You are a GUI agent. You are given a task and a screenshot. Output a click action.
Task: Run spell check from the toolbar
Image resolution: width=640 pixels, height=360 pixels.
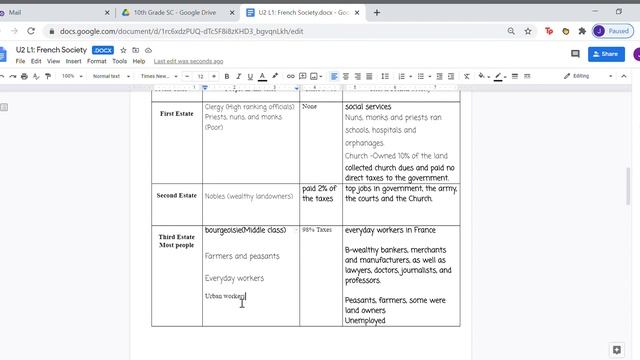coord(36,76)
